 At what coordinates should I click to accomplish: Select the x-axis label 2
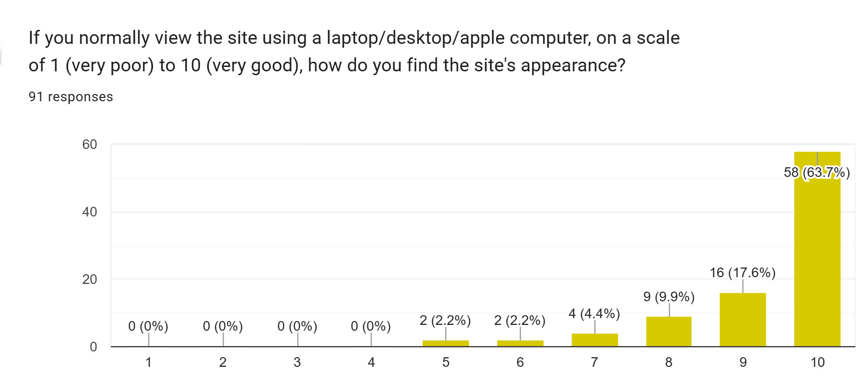point(223,362)
